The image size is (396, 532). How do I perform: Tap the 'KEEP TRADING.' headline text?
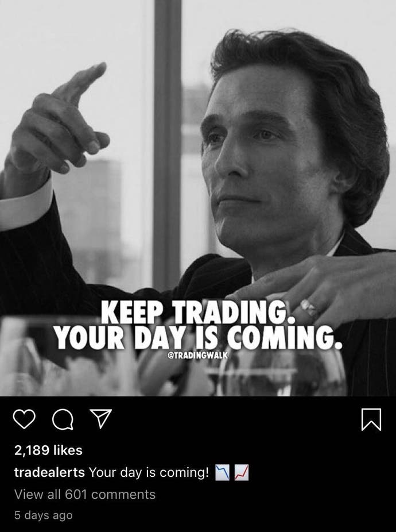[x=199, y=311]
